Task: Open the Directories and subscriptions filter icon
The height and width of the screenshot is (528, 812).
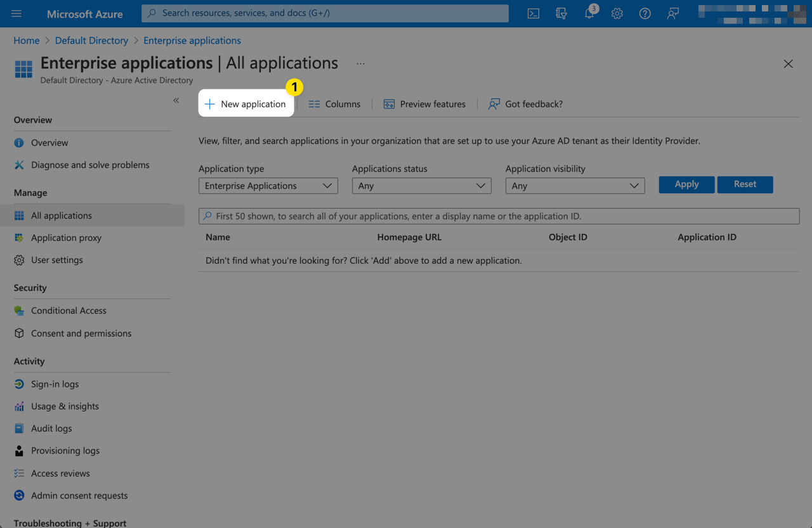Action: [x=561, y=13]
